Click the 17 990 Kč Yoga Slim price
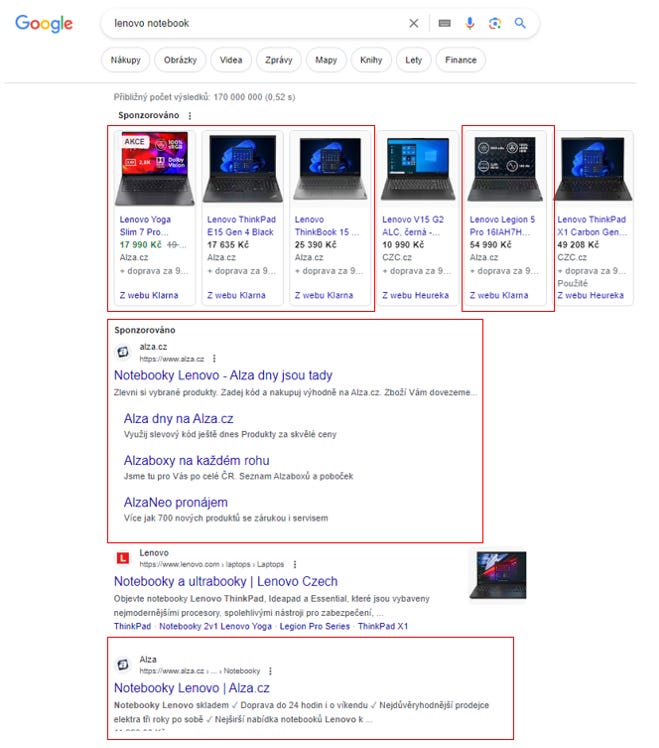659x748 pixels. (x=140, y=245)
